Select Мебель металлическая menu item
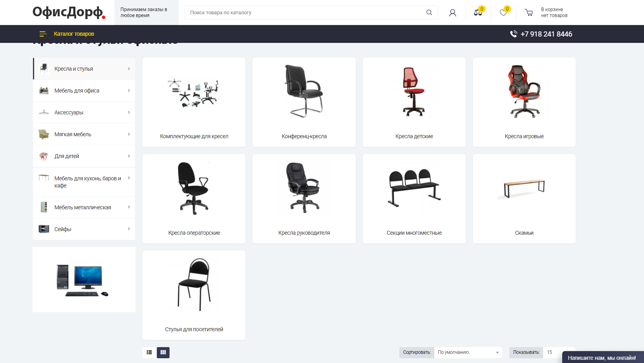The width and height of the screenshot is (644, 363). click(83, 207)
